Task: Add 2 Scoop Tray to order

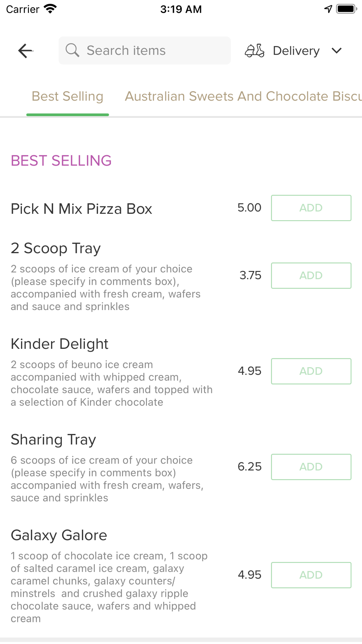Action: [x=311, y=276]
